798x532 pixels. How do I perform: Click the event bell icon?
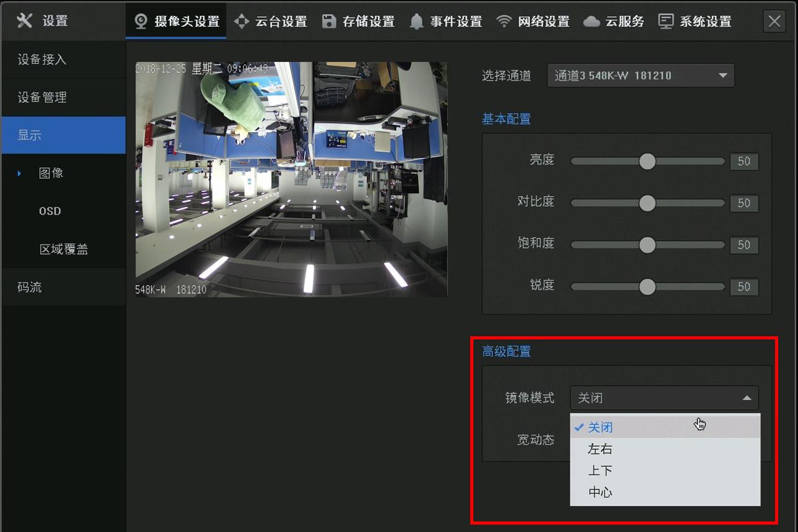click(x=417, y=22)
